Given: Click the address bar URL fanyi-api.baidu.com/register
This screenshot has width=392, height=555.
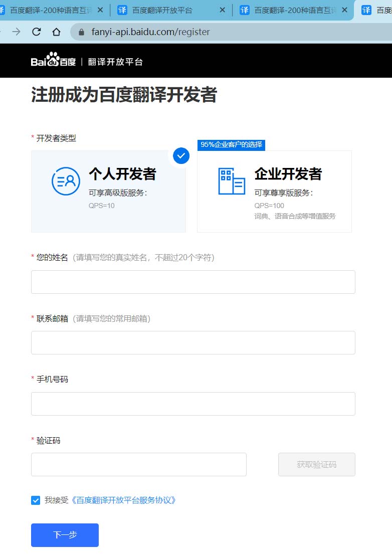Looking at the screenshot, I should coord(151,32).
